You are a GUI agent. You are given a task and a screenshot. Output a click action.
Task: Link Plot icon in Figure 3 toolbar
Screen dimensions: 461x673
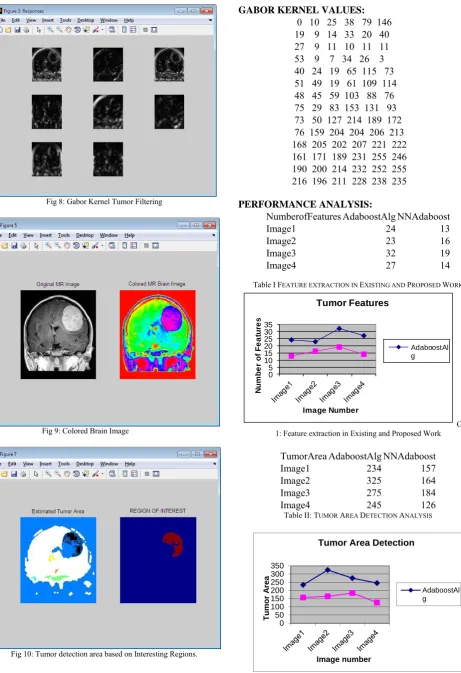click(x=112, y=30)
